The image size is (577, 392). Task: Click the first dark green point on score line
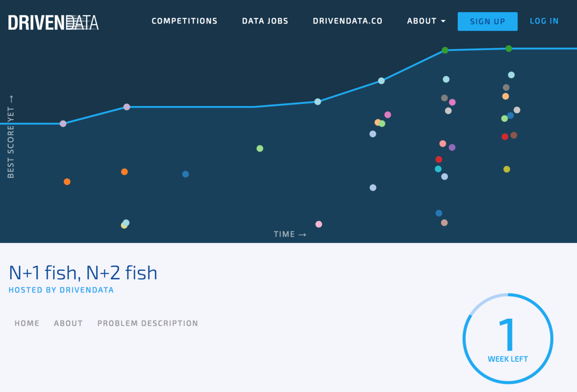[445, 50]
